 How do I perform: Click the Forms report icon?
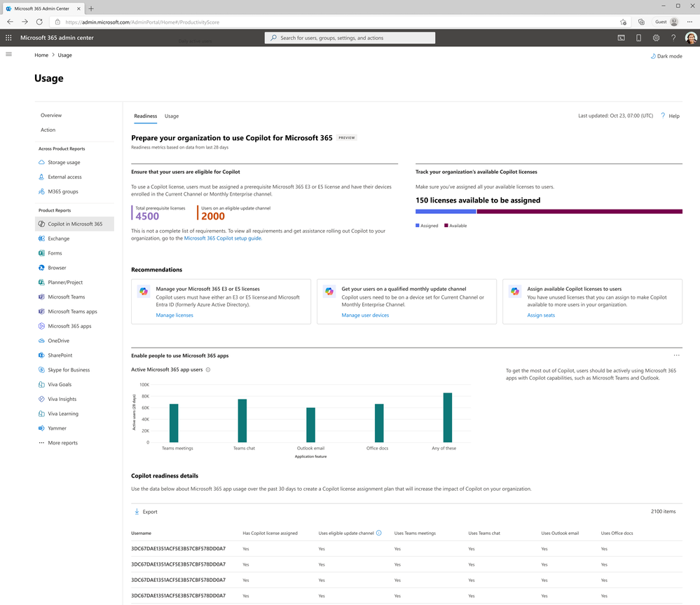pyautogui.click(x=41, y=253)
